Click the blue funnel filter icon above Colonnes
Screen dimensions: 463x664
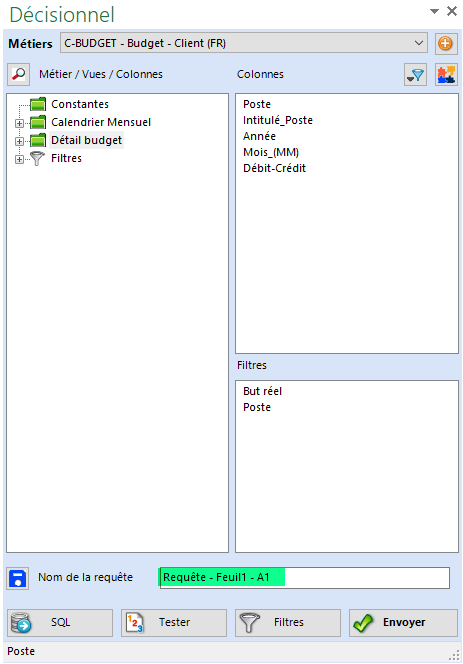tap(415, 75)
